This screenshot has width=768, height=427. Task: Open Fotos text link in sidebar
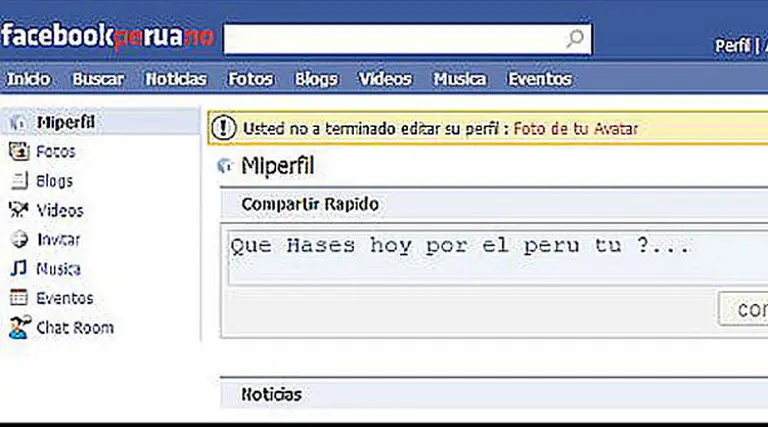56,151
